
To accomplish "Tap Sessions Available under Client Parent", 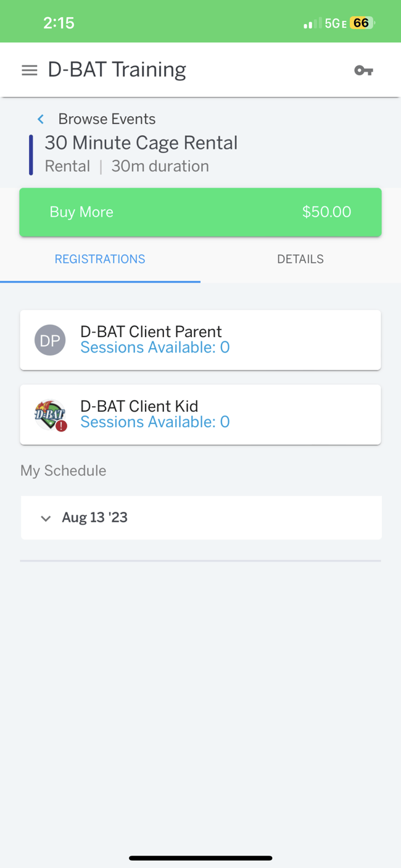I will [x=155, y=348].
